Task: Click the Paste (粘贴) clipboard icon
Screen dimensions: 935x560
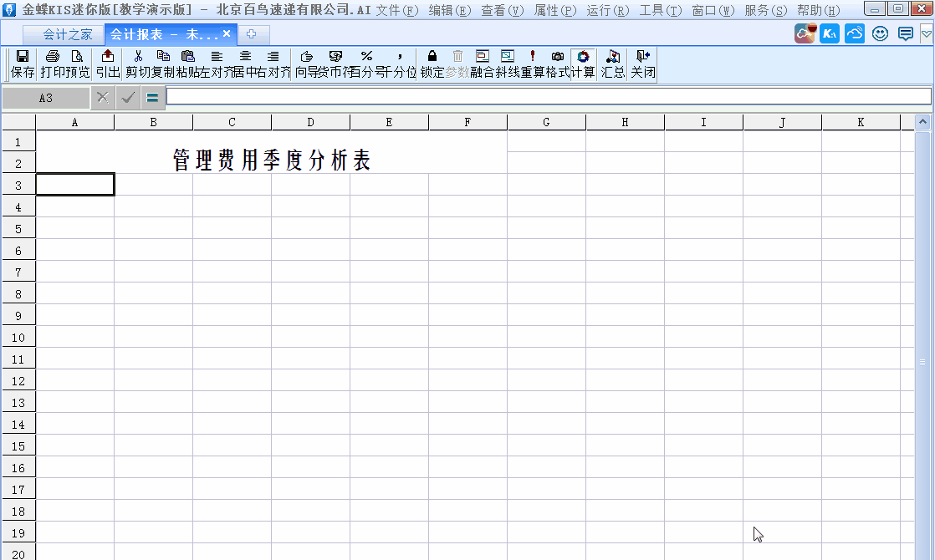Action: [188, 57]
